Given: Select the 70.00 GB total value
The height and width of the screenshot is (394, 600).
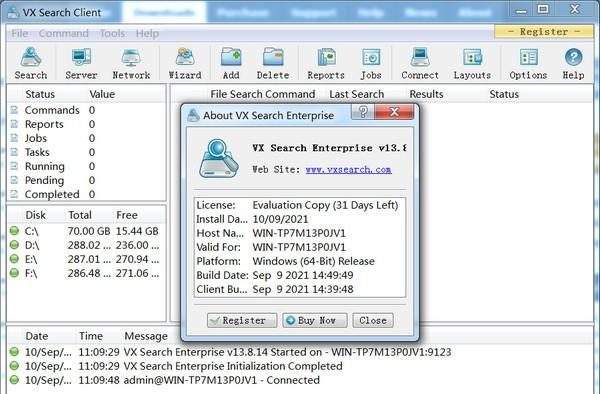Looking at the screenshot, I should tap(89, 231).
